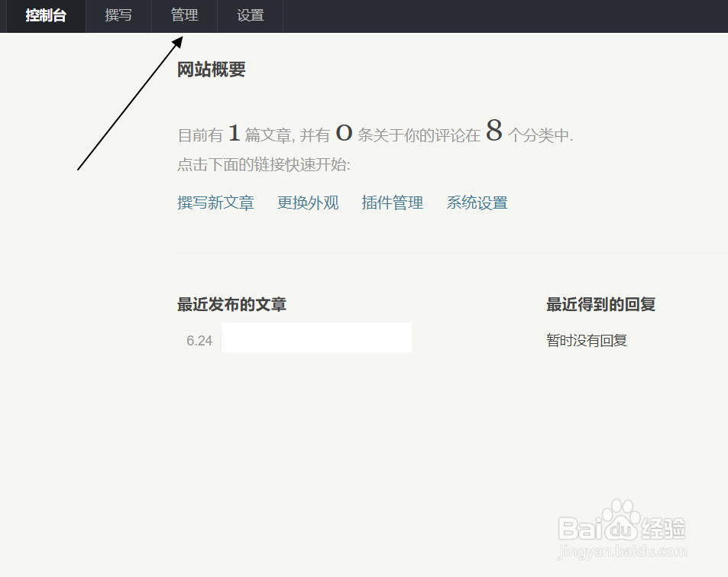
Task: Open the recent article dated 6.24
Action: [x=316, y=338]
